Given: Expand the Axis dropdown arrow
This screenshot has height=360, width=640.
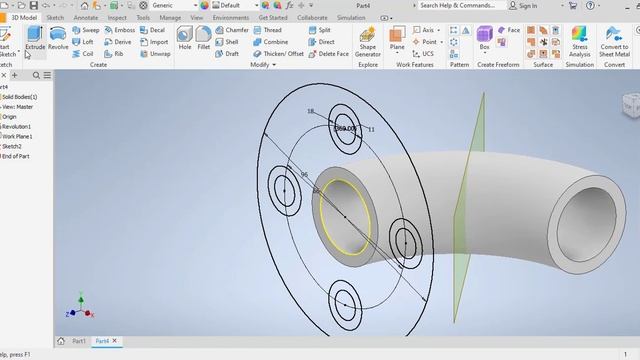Looking at the screenshot, I should click(439, 31).
